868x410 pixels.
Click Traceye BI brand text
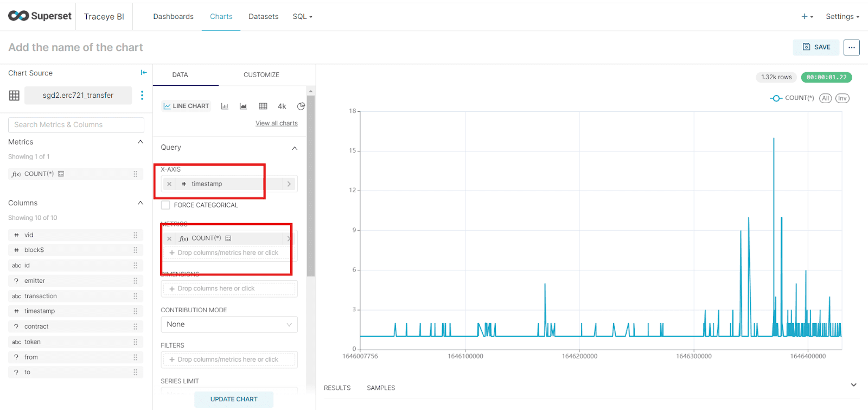click(104, 16)
